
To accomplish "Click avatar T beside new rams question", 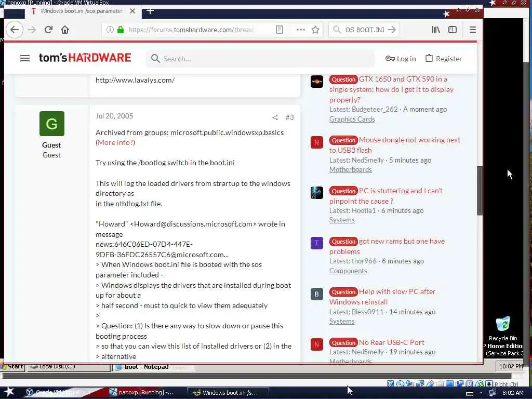I will [x=317, y=243].
